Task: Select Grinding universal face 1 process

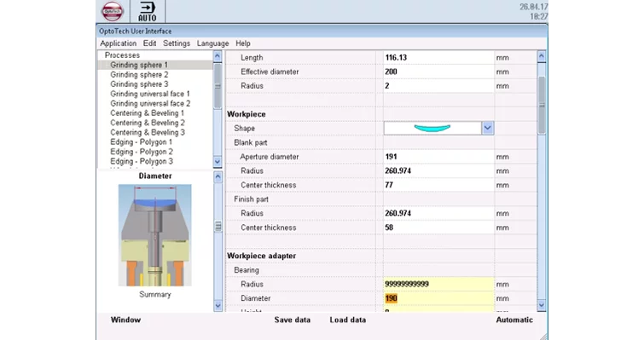Action: coord(150,94)
